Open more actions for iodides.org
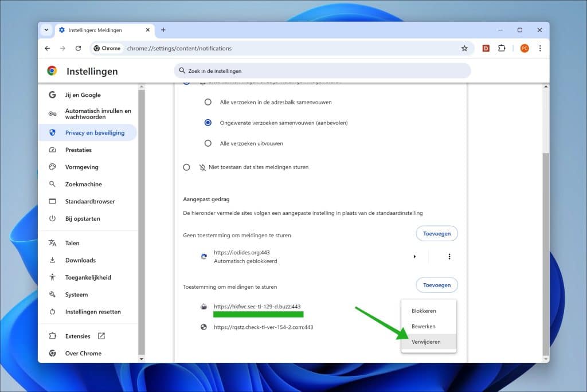Image resolution: width=587 pixels, height=392 pixels. pos(449,257)
